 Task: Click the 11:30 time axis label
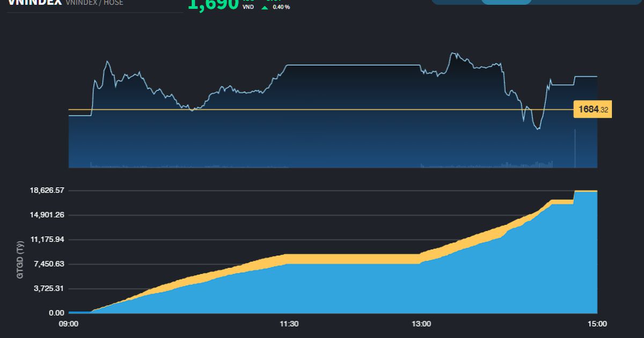point(289,324)
